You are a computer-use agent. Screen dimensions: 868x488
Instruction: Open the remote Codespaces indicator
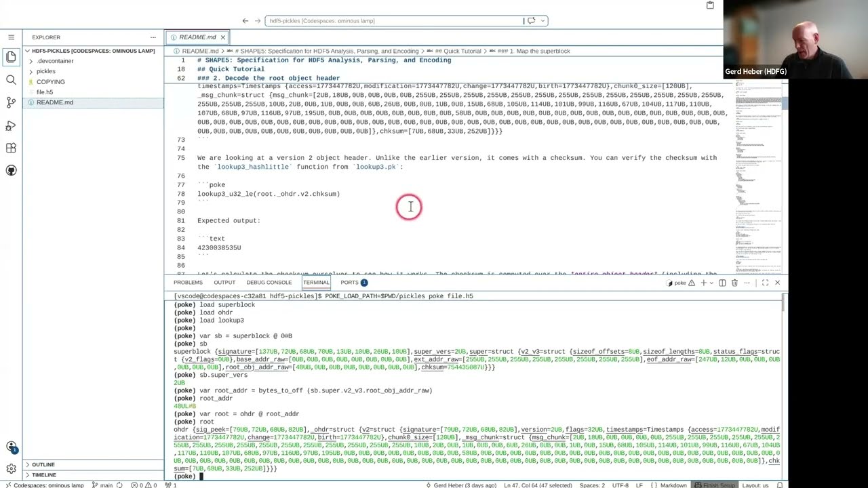(44, 485)
